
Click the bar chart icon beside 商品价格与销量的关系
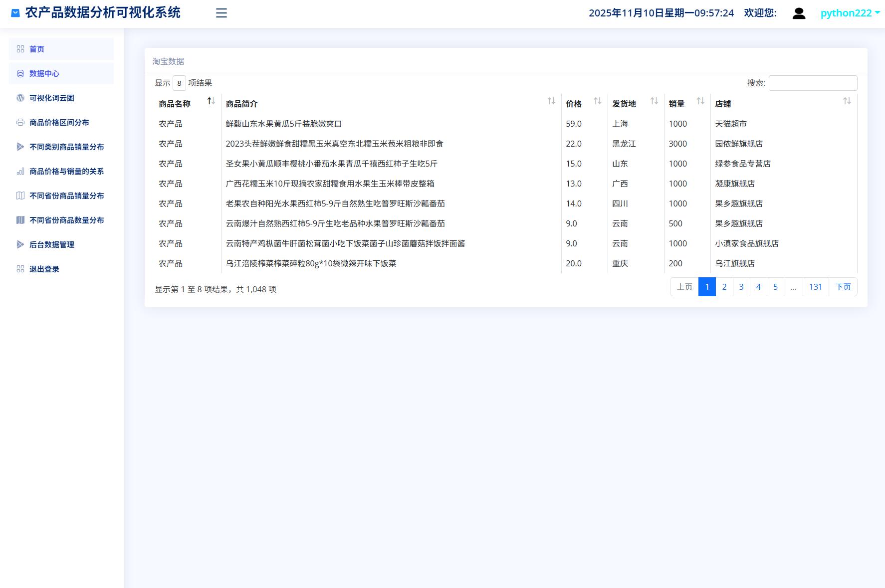[x=20, y=171]
